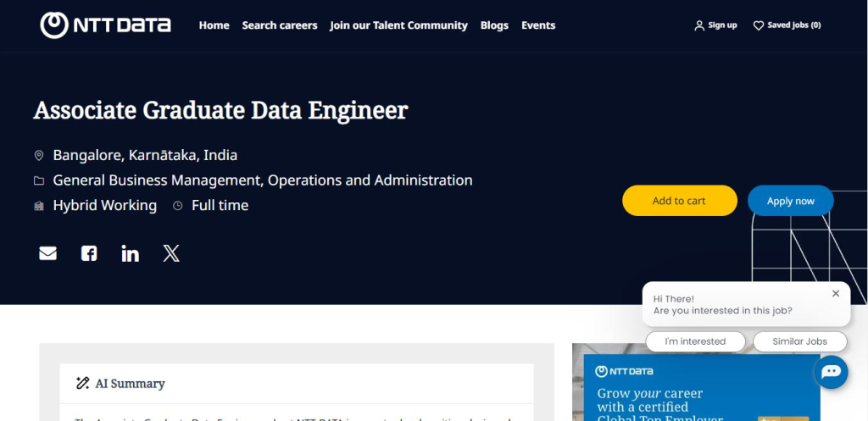This screenshot has height=421, width=868.
Task: Open Join our Talent Community
Action: pos(398,25)
